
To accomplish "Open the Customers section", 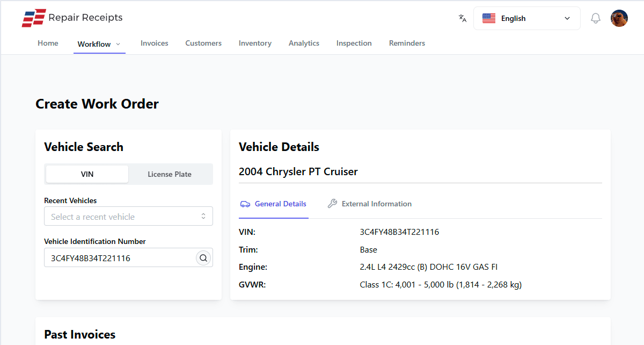I will click(203, 43).
